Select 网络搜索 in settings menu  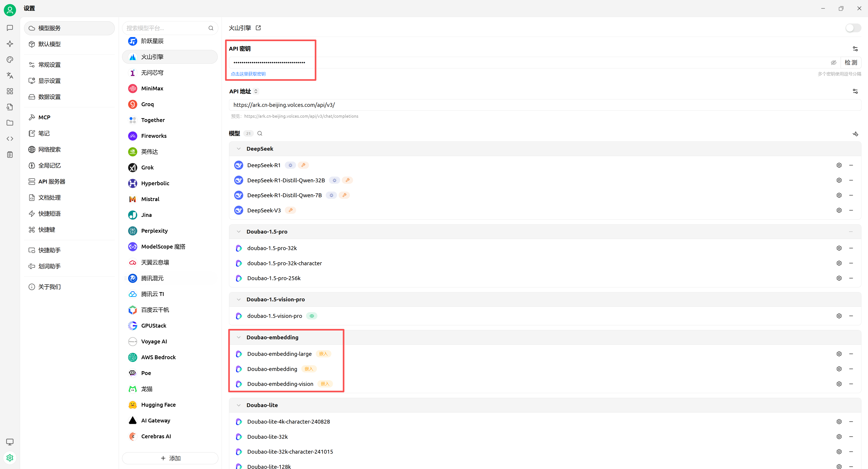[49, 149]
